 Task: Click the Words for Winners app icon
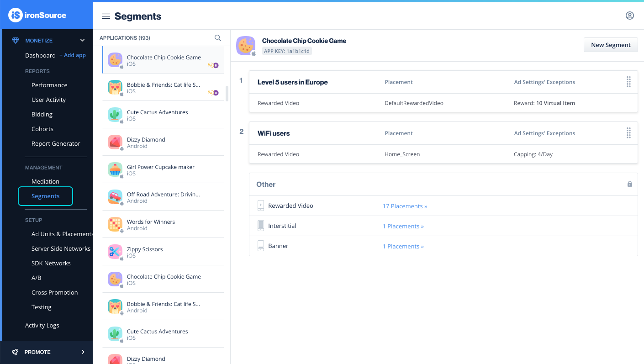click(115, 225)
